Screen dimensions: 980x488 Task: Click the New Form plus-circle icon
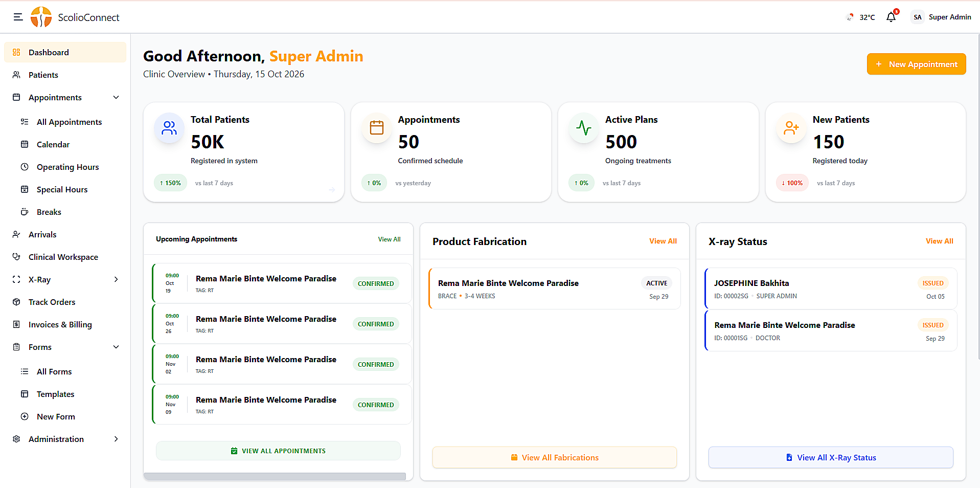[x=25, y=416]
